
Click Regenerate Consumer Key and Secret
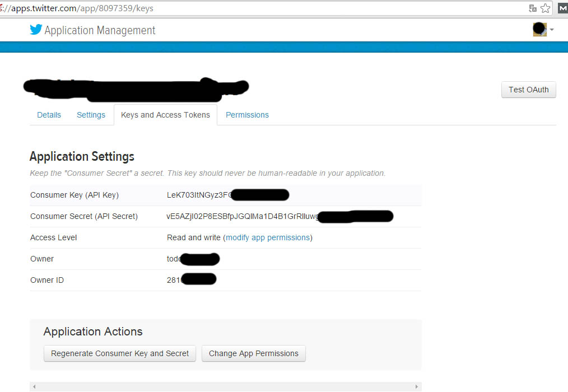click(120, 353)
